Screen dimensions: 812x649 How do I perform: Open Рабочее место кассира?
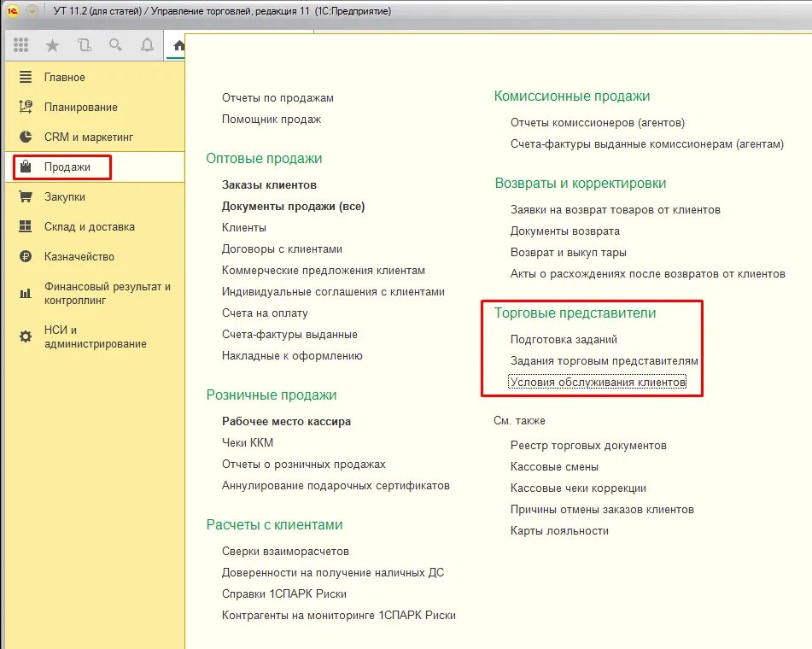(x=286, y=422)
